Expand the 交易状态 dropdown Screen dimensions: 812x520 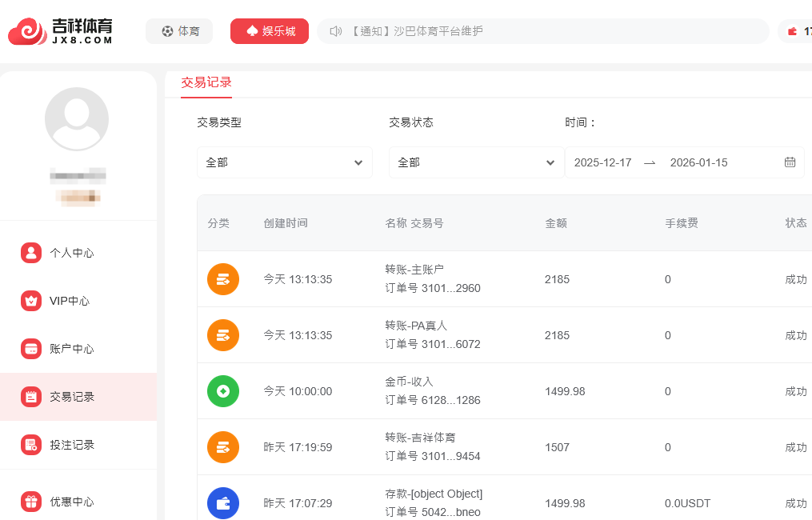pyautogui.click(x=476, y=162)
